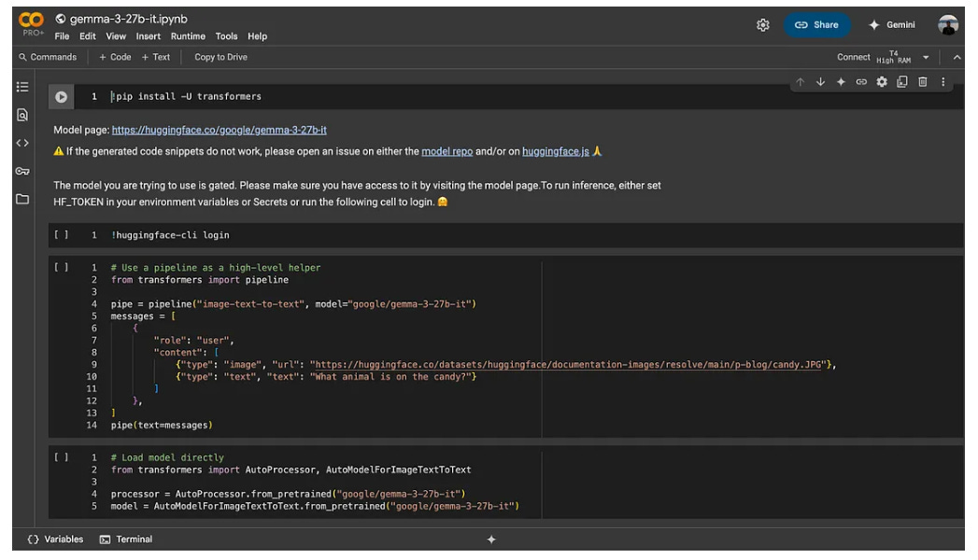Viewport: 978px width, 560px height.
Task: Click the bottom bar Gemini sparkle icon
Action: click(491, 539)
